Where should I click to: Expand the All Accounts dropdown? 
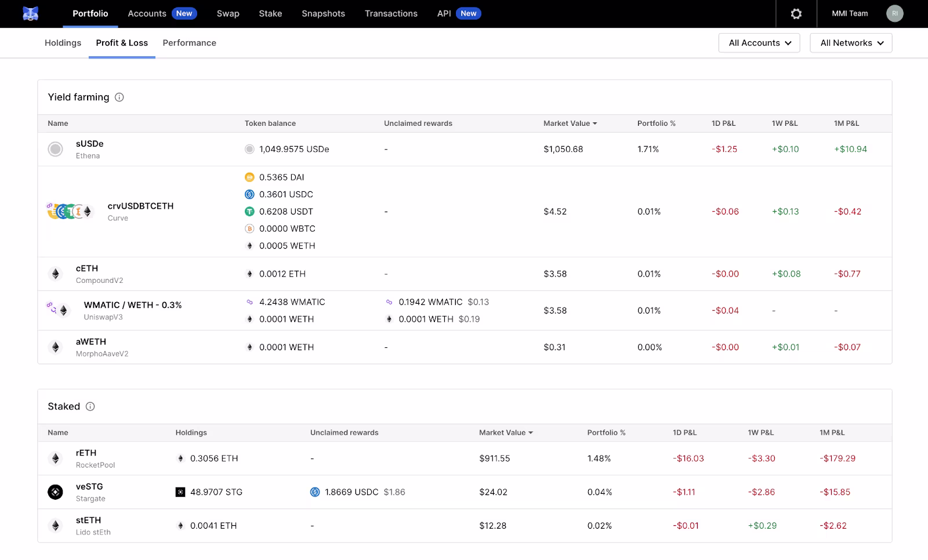759,43
